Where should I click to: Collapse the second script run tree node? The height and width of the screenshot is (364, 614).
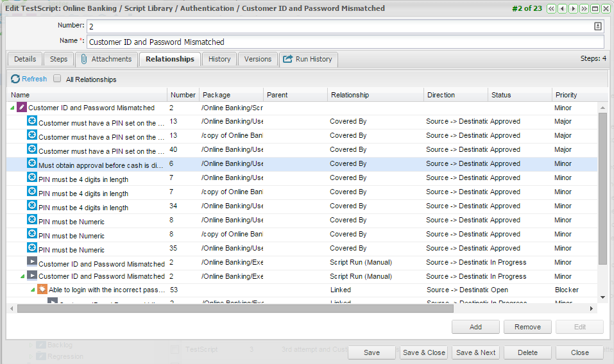[22, 277]
